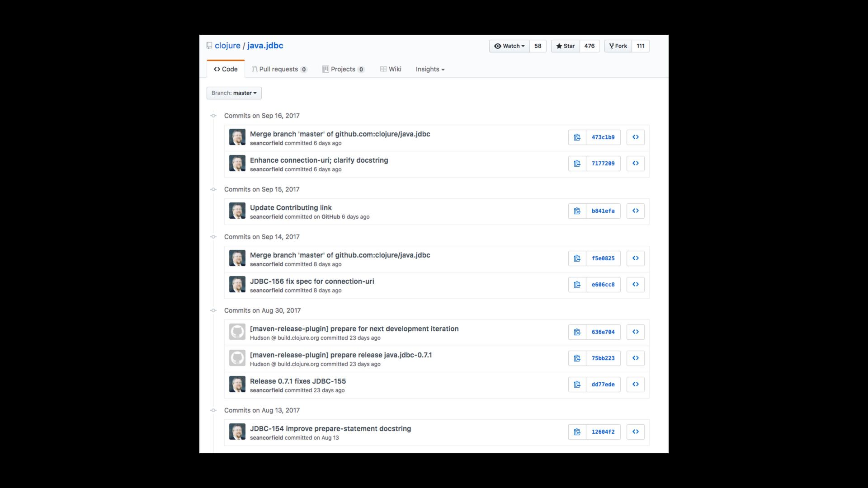This screenshot has height=488, width=868.
Task: Click seancorfield avatar on 'Update Contributing link'
Action: 237,211
